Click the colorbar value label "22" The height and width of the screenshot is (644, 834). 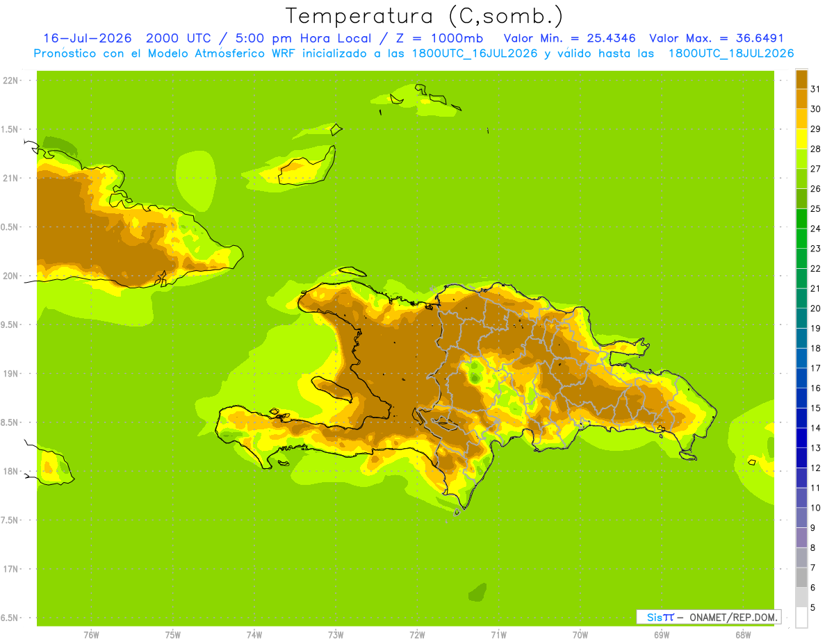[x=815, y=268]
